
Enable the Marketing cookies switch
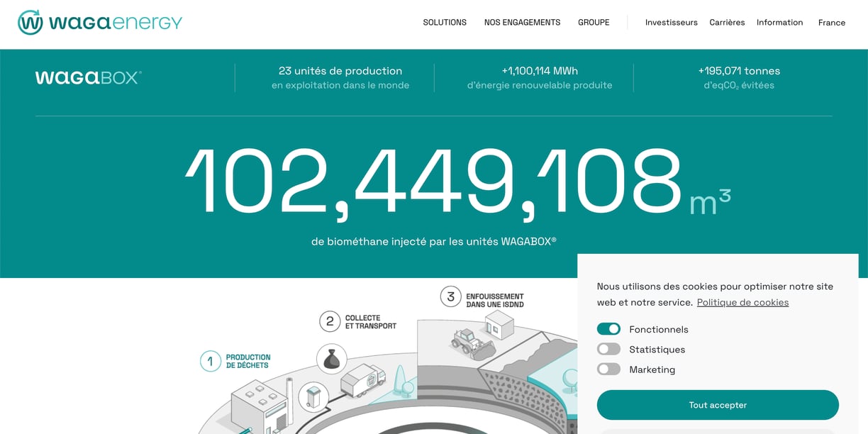pos(608,369)
